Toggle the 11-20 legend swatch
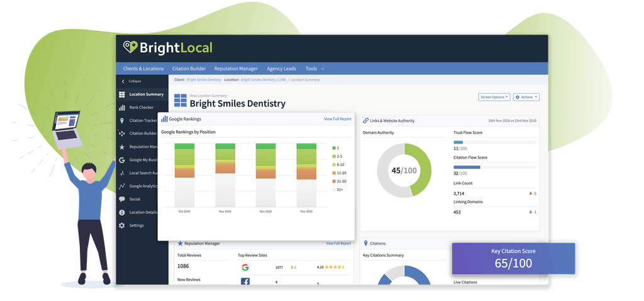 pos(334,173)
